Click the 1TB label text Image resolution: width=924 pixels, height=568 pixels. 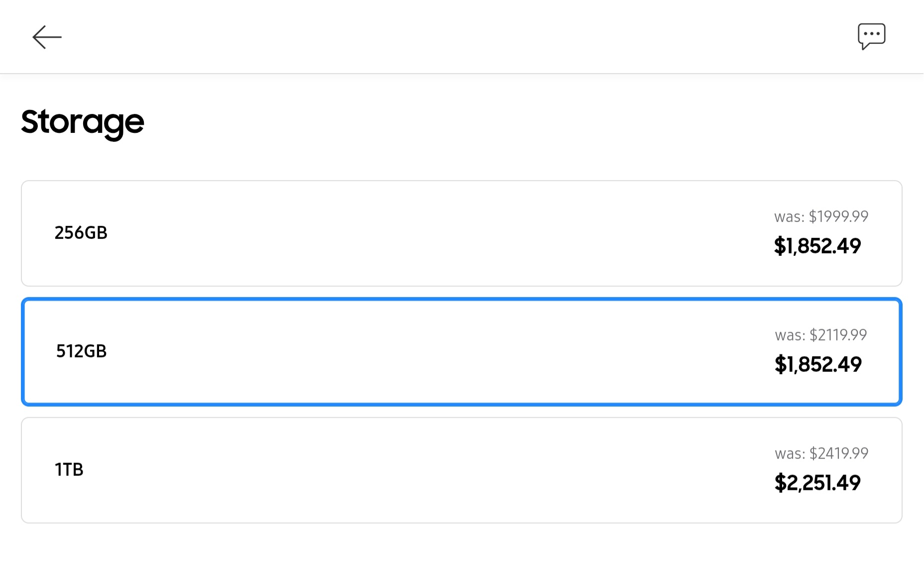[69, 469]
